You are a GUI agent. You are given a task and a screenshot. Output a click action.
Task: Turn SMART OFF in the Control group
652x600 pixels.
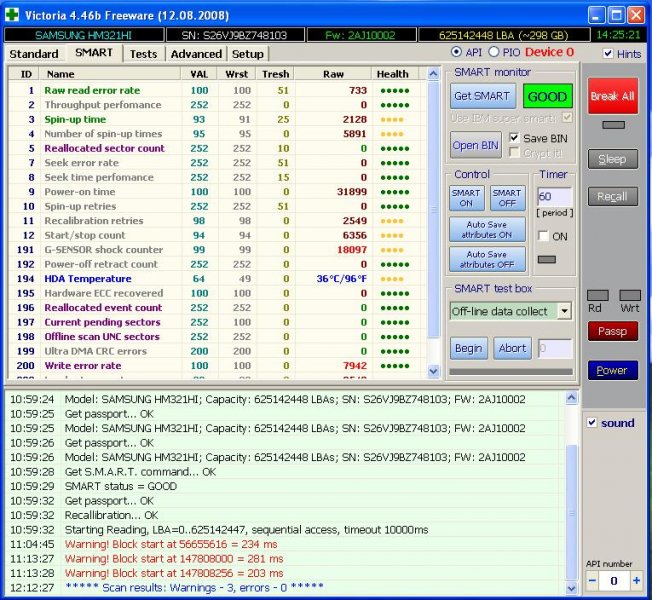[x=507, y=198]
